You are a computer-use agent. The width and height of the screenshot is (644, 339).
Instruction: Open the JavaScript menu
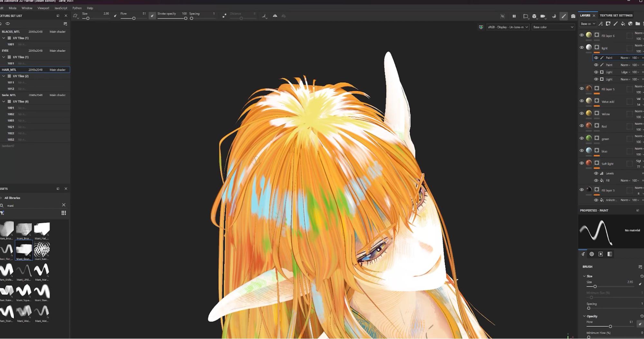[x=61, y=8]
